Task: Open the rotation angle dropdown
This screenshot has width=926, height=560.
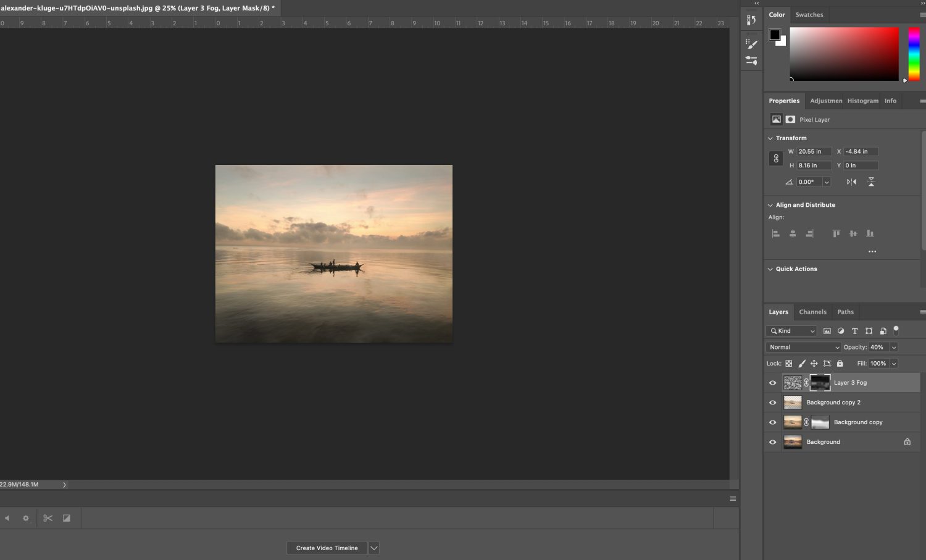Action: pos(827,182)
